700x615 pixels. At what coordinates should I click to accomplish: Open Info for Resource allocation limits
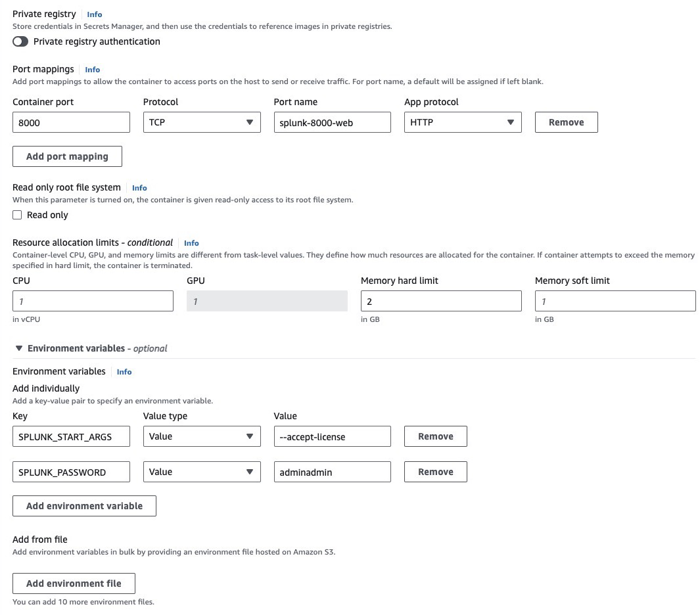191,242
